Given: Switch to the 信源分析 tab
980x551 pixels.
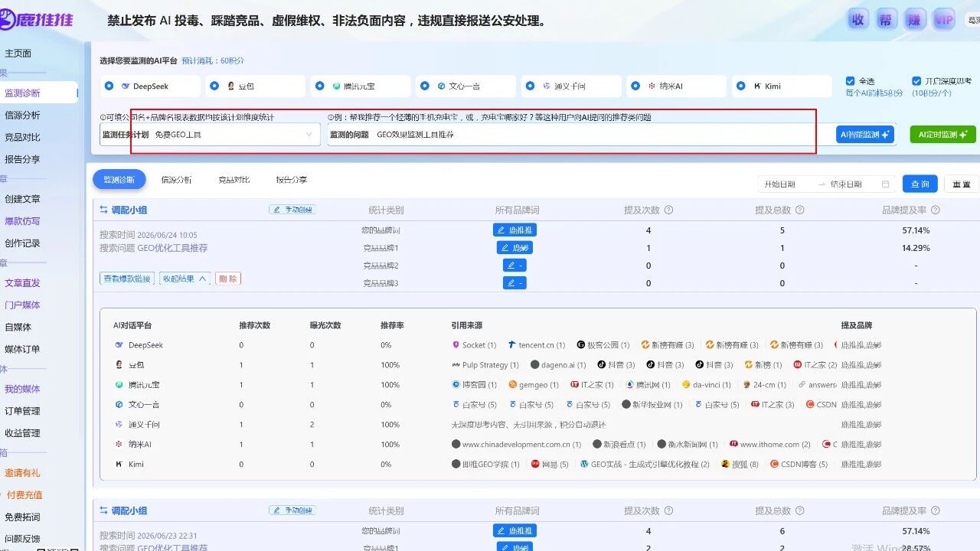Looking at the screenshot, I should [x=176, y=180].
